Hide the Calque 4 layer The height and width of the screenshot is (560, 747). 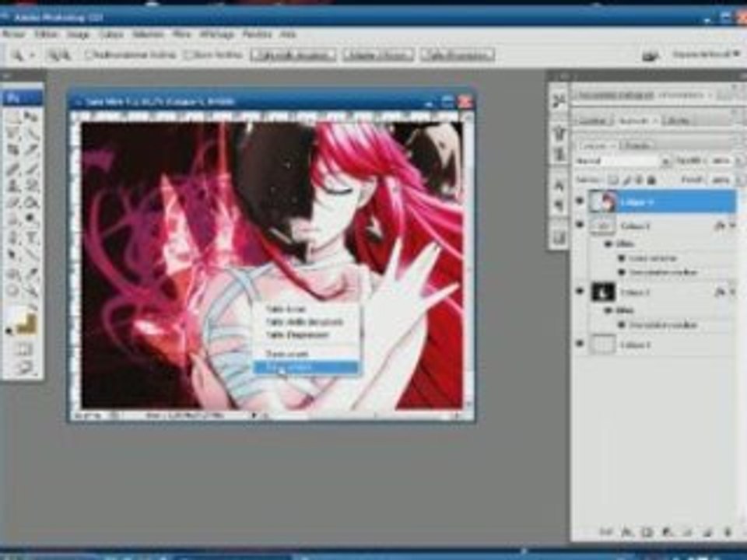(x=580, y=201)
